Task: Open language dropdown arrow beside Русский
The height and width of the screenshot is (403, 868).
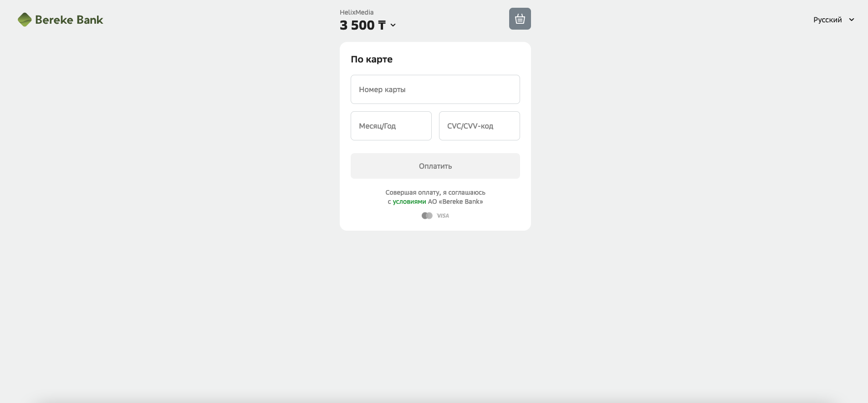Action: [x=852, y=20]
